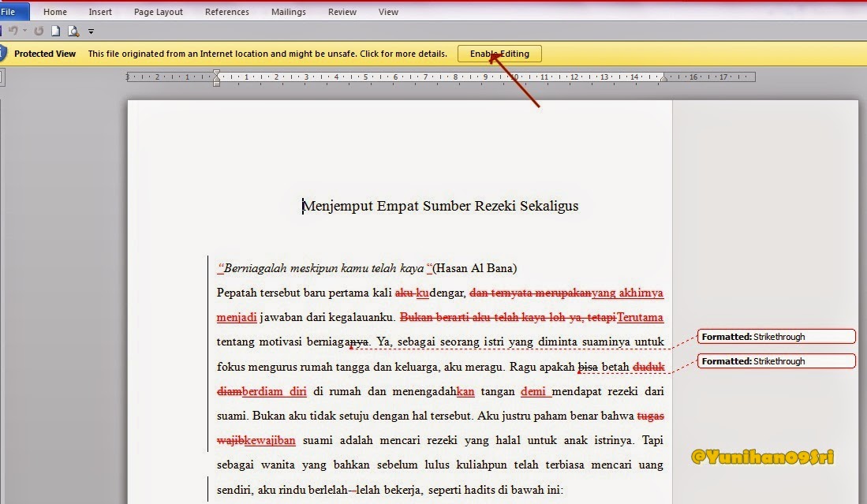Click the Redo icon

pyautogui.click(x=39, y=30)
